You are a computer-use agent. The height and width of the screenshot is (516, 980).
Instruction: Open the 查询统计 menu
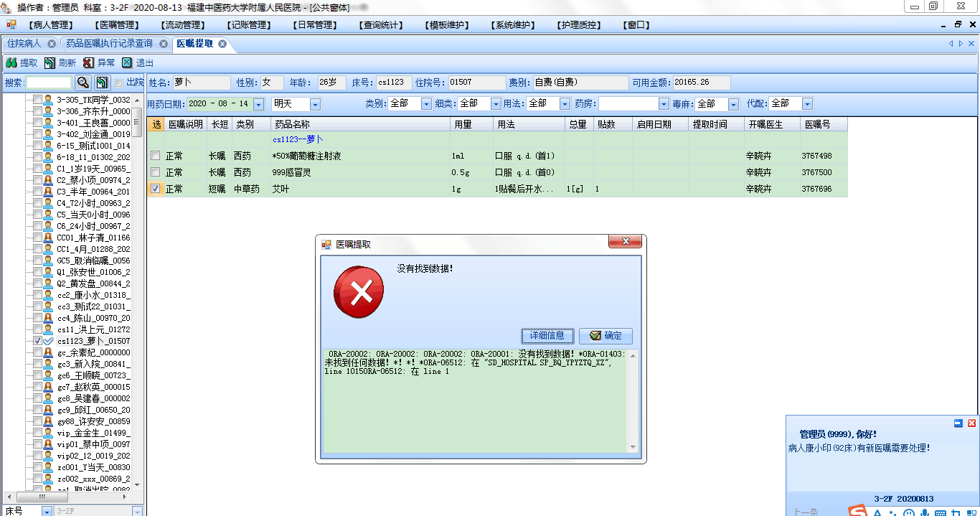(381, 25)
